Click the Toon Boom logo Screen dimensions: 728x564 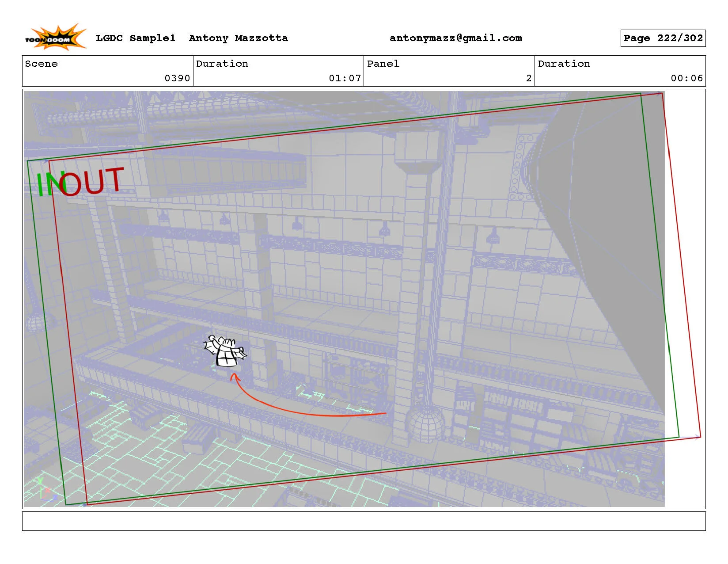pyautogui.click(x=56, y=37)
